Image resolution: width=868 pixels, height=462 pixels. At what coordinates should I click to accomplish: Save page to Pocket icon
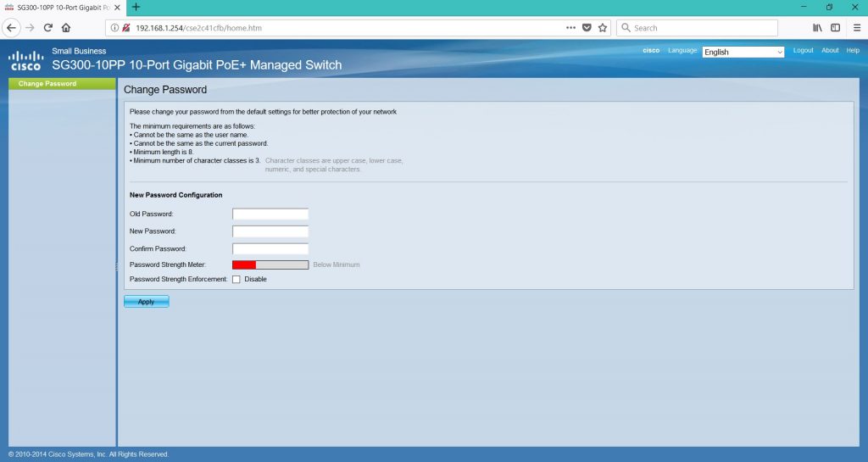(587, 28)
